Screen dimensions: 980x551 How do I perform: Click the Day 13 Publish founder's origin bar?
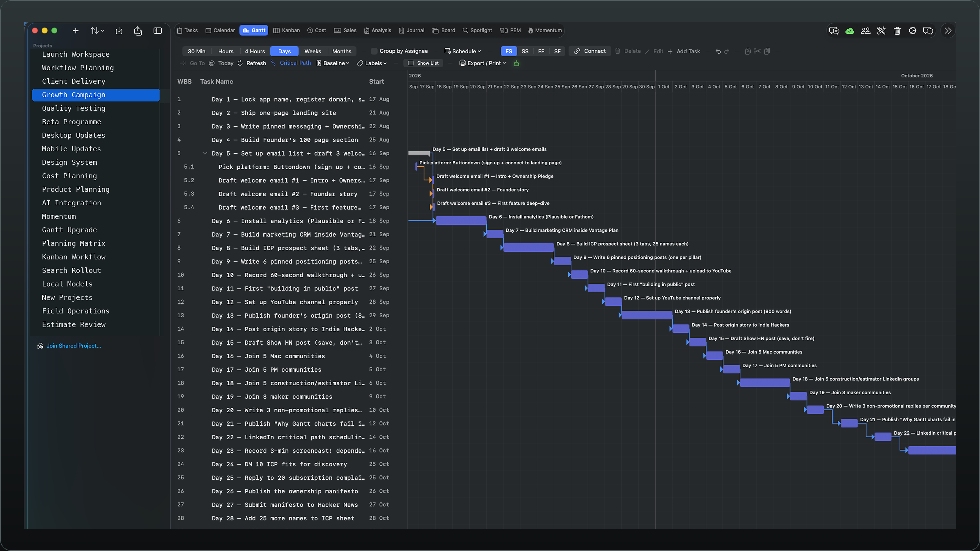[647, 315]
